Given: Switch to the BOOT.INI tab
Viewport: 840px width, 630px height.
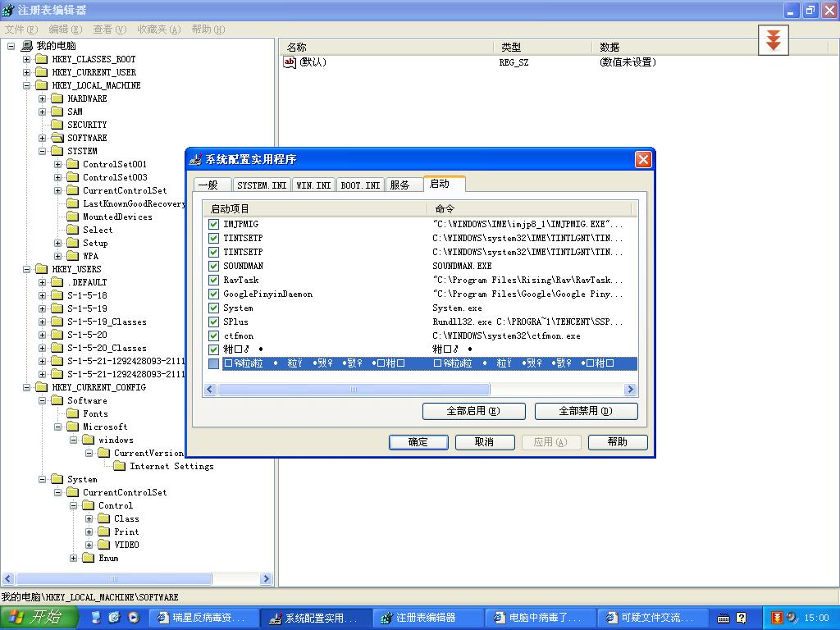Looking at the screenshot, I should pos(360,185).
